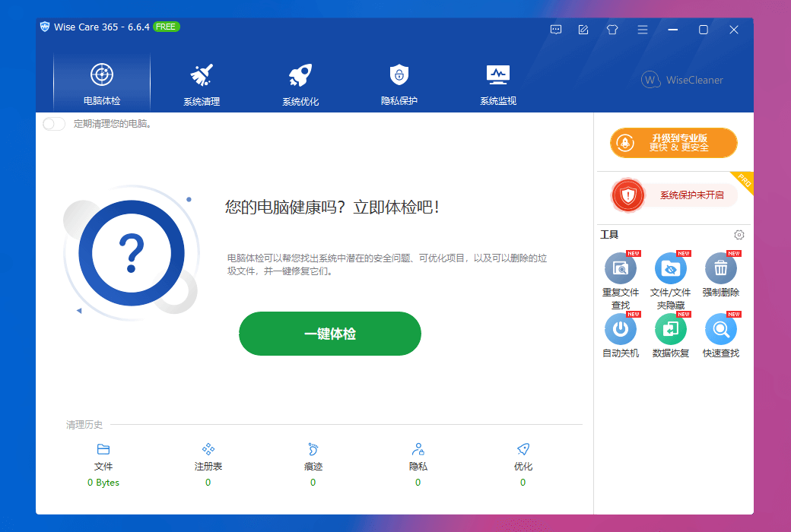Image resolution: width=791 pixels, height=532 pixels.
Task: Open the 重复文件查找 duplicate file finder tool
Action: [621, 268]
